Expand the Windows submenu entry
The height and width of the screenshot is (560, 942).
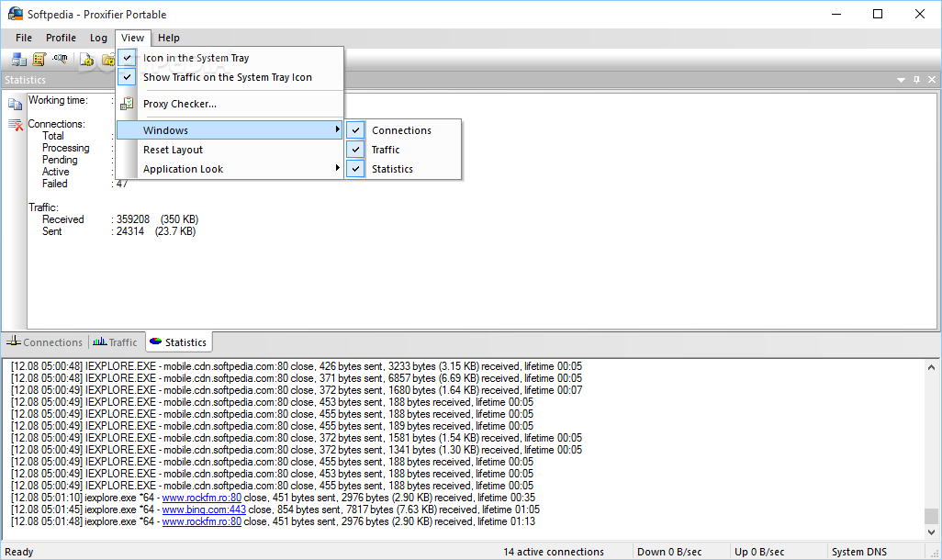click(230, 130)
